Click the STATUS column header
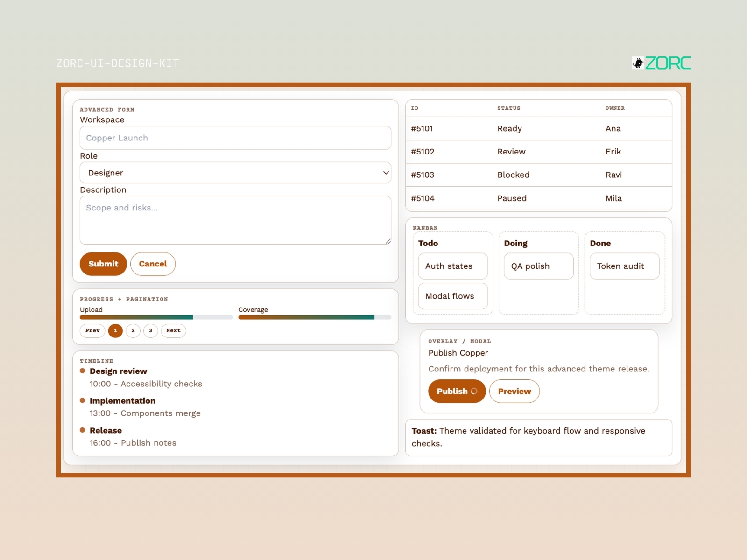The width and height of the screenshot is (747, 560). (x=508, y=108)
